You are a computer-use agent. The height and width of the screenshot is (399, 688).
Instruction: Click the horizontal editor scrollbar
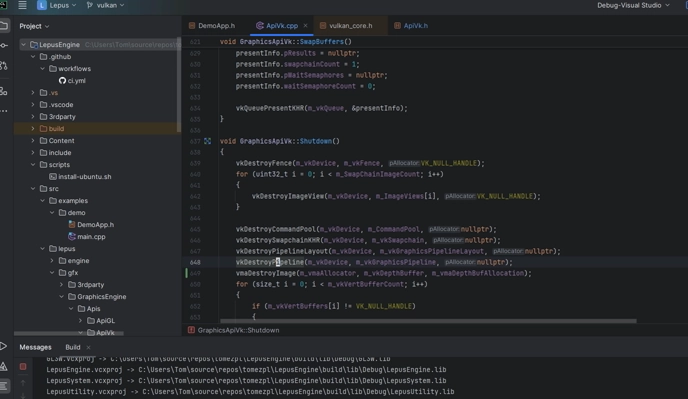(x=428, y=321)
